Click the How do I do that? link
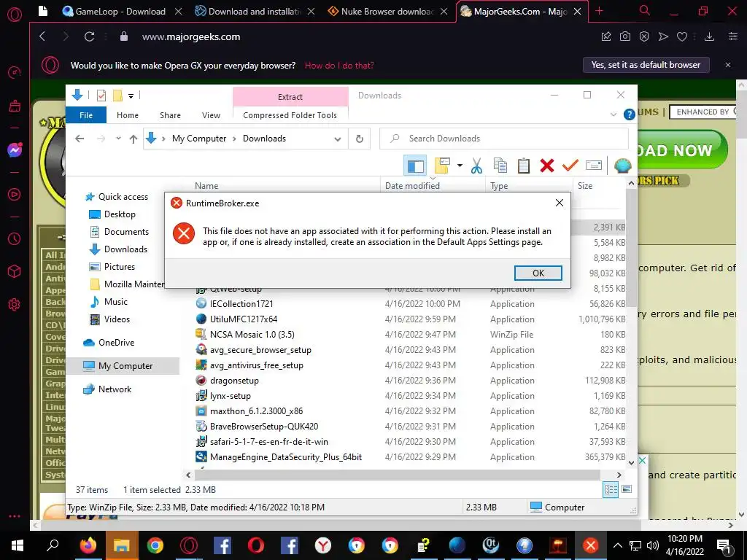Screen dimensions: 747x560 click(339, 65)
